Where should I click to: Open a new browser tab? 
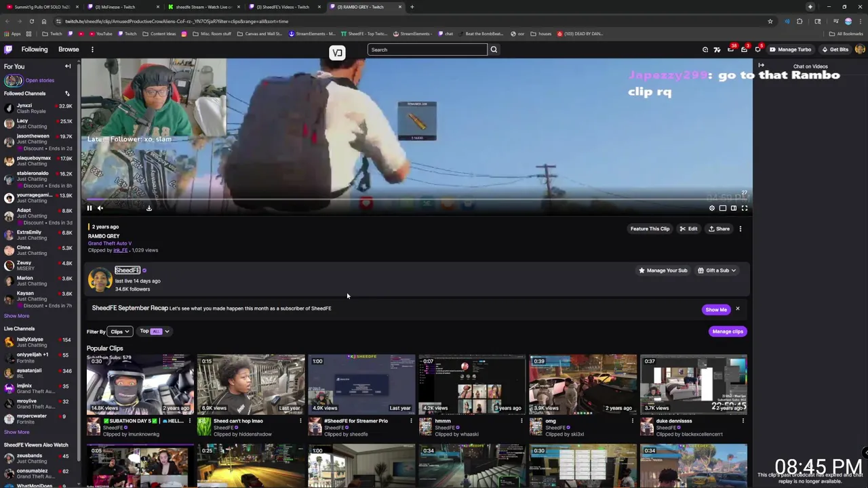point(412,7)
